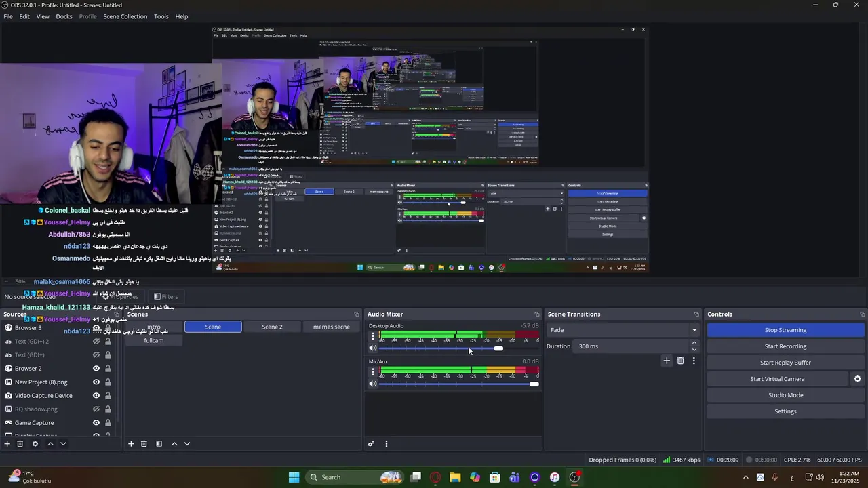Open scene filters icon in Scenes toolbar

click(x=159, y=444)
